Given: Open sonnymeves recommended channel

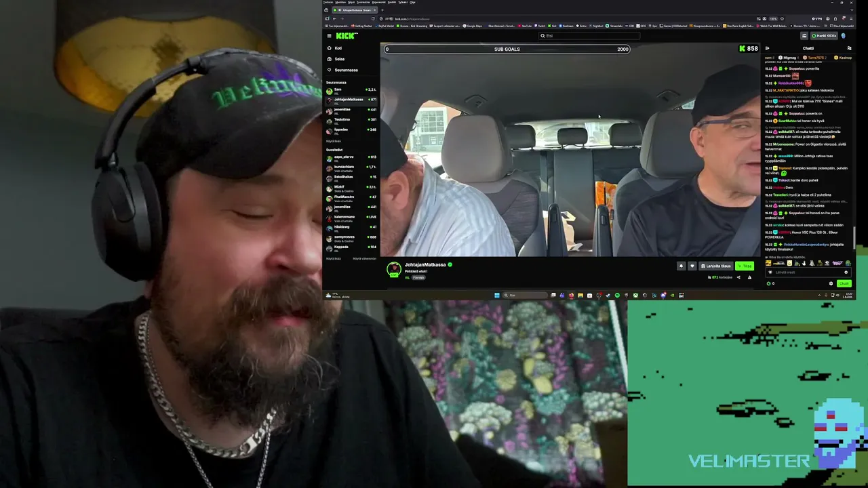Looking at the screenshot, I should 351,237.
